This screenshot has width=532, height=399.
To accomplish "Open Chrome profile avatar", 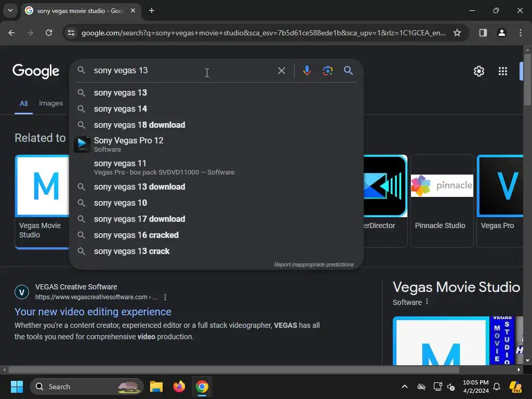I will [502, 33].
